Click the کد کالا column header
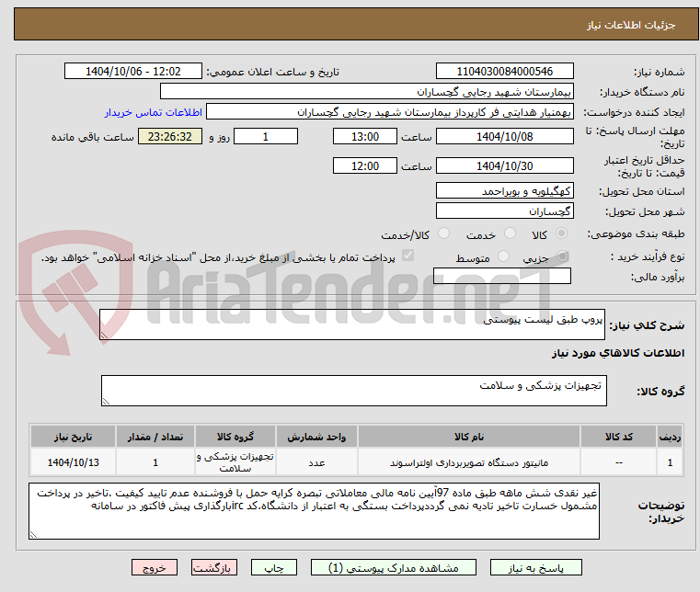 coord(618,437)
